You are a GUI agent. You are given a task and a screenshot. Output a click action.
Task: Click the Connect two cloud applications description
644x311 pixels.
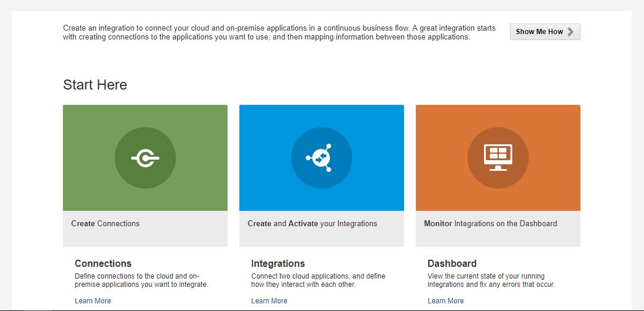point(318,280)
